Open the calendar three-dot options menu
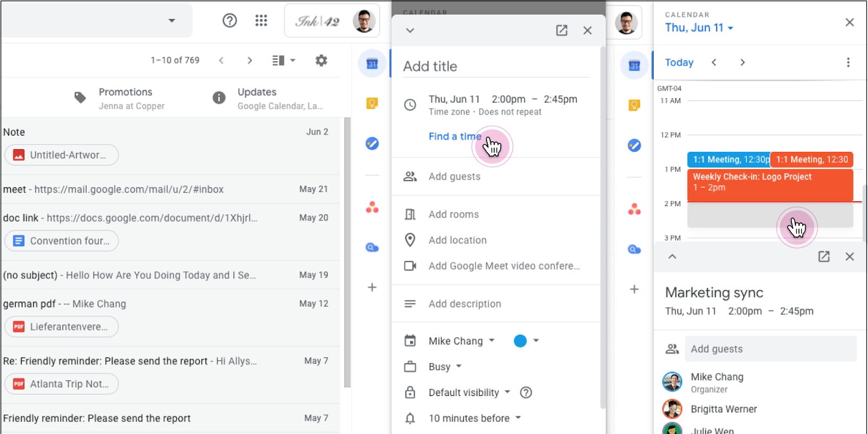Viewport: 868px width, 434px height. point(848,62)
